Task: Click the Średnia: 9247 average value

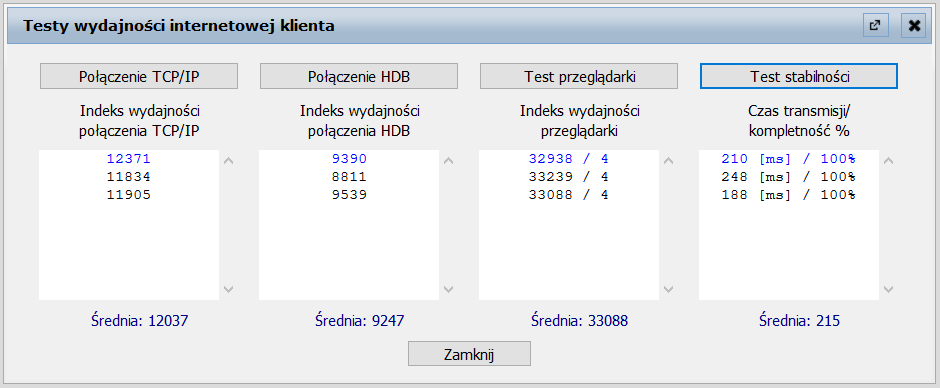Action: 360,321
